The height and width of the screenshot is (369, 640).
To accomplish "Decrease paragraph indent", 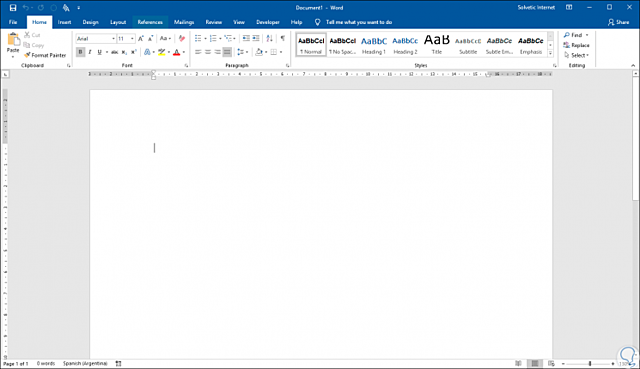I will [246, 38].
